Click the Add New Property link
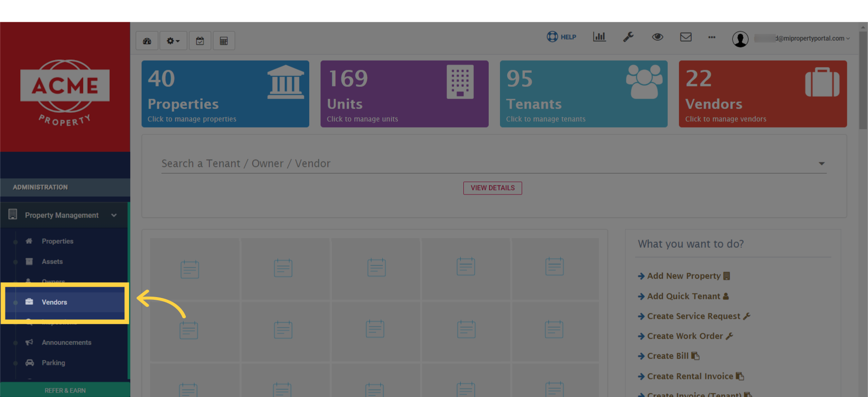 tap(684, 276)
